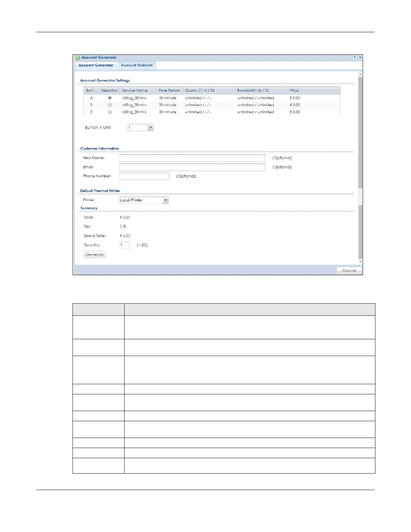
Task: Click billing_30mins in row A
Action: (134, 98)
